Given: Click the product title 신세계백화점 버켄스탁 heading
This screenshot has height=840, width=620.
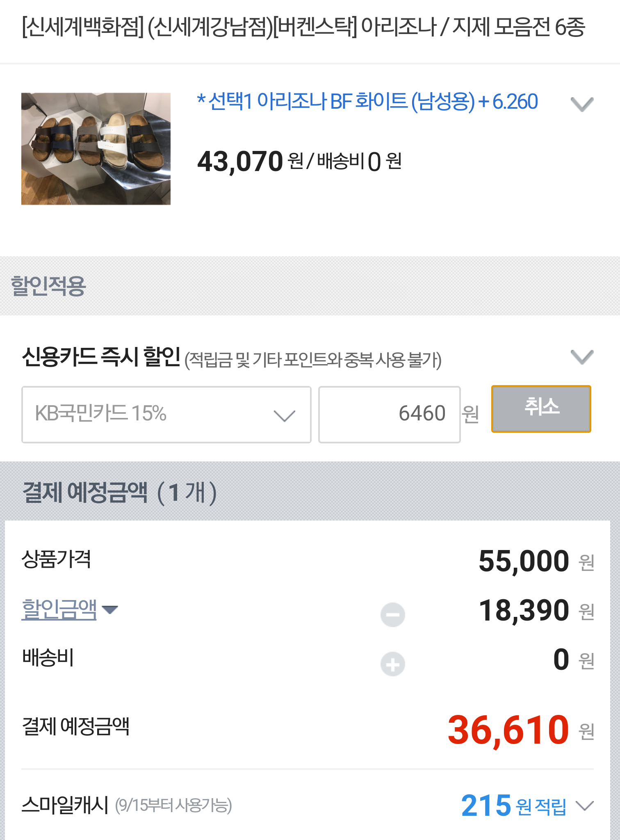Looking at the screenshot, I should tap(303, 27).
